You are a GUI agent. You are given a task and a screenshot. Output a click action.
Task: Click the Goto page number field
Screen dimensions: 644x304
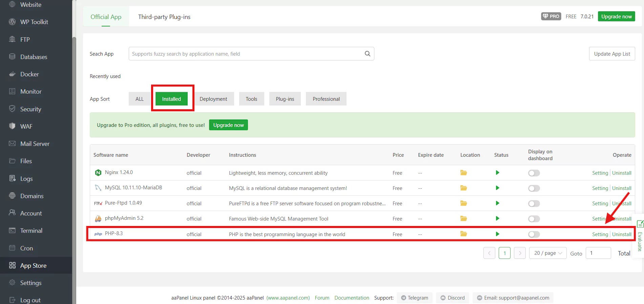(x=598, y=253)
